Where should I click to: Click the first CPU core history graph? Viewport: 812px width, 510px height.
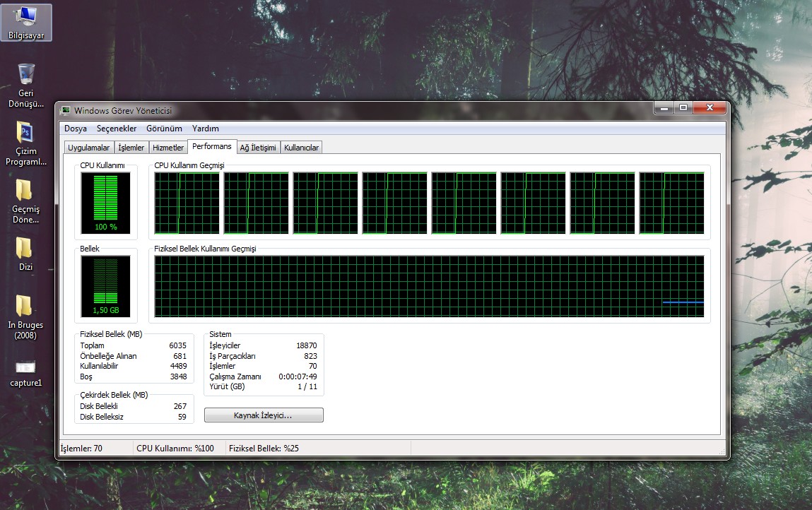[x=187, y=203]
